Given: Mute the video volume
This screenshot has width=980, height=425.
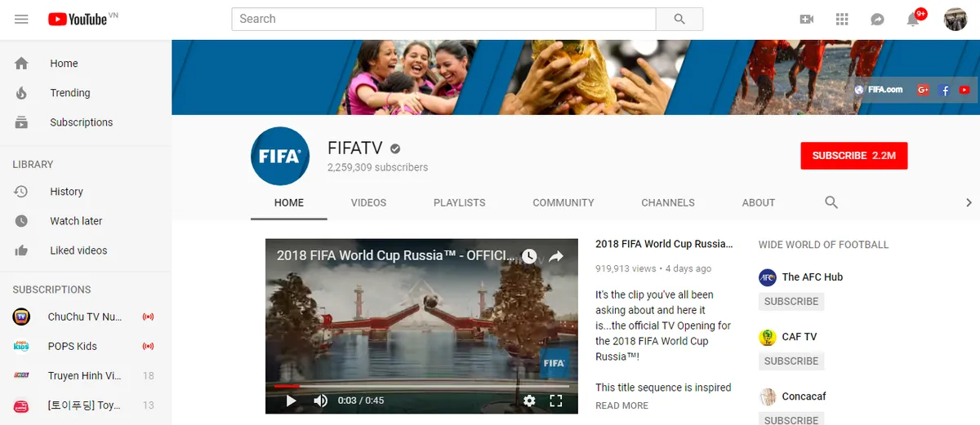Looking at the screenshot, I should 321,401.
